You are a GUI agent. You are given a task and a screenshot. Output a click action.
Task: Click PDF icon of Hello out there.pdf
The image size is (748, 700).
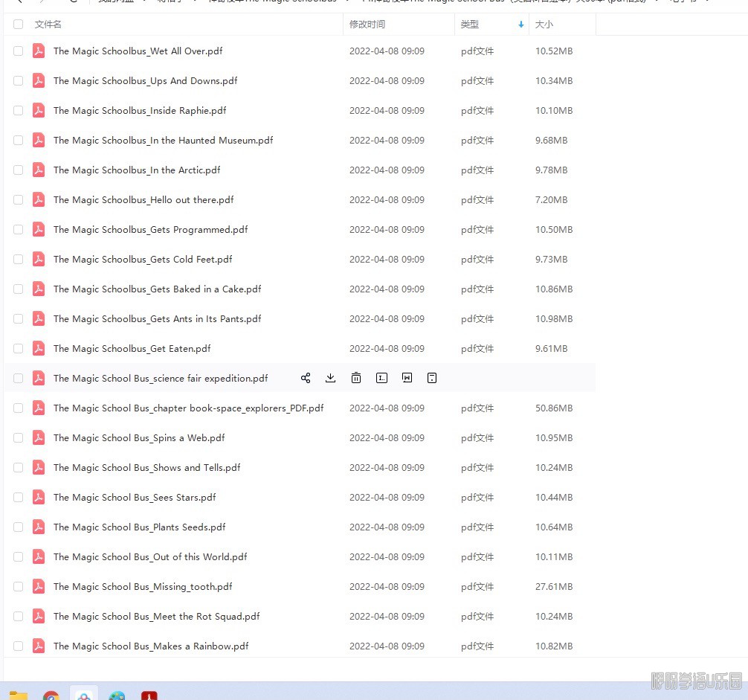click(39, 199)
